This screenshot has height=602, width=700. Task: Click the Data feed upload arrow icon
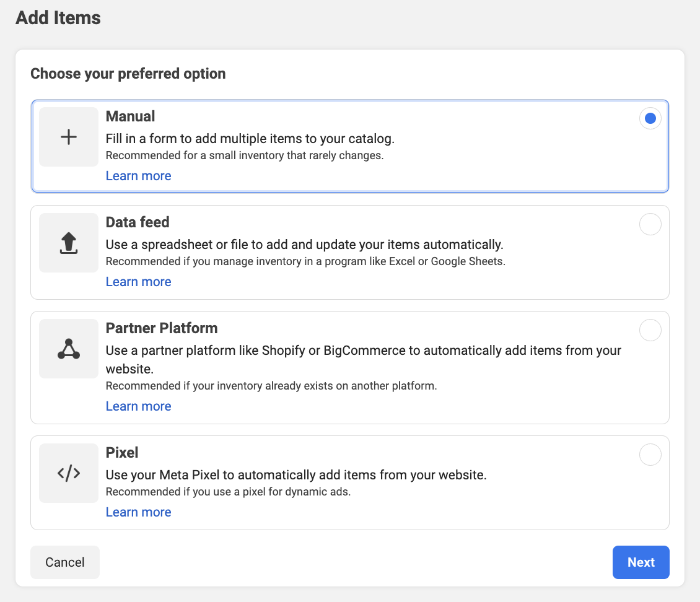[x=69, y=243]
